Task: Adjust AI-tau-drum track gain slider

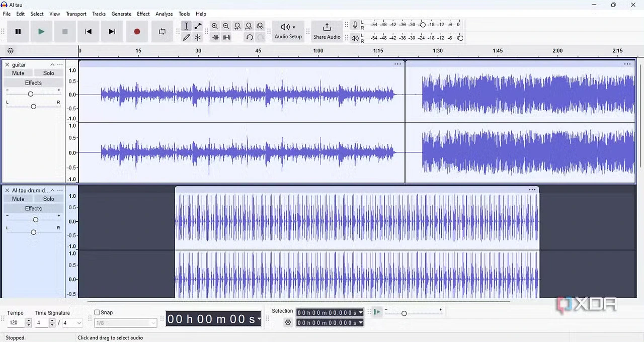Action: pyautogui.click(x=35, y=220)
